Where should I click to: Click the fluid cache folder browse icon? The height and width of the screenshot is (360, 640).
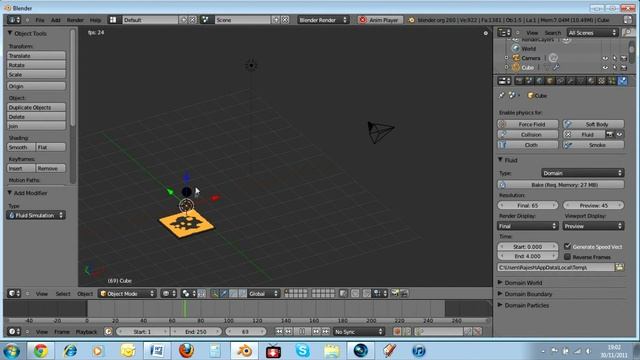[620, 267]
